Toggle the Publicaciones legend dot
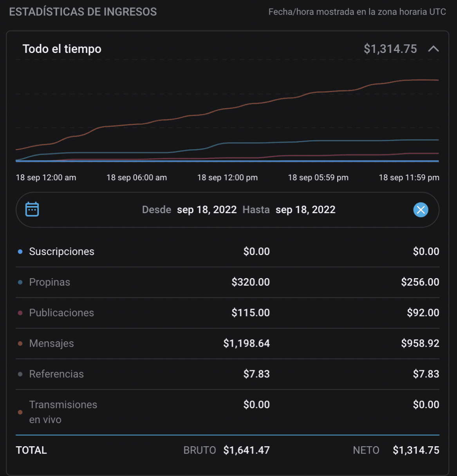Screen dimensions: 457x476 20,313
